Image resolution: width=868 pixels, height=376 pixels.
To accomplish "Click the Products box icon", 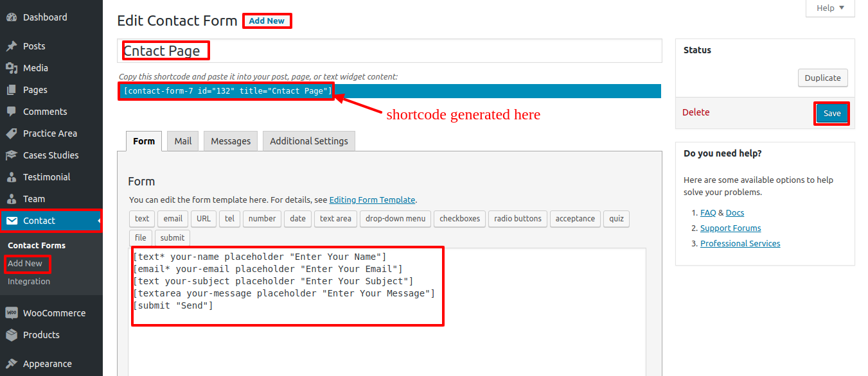I will (x=12, y=335).
